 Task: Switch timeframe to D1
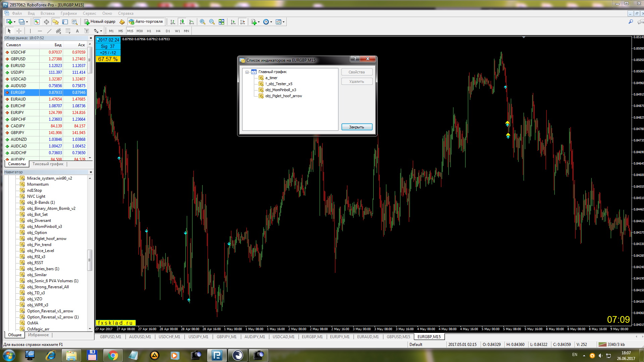(168, 31)
